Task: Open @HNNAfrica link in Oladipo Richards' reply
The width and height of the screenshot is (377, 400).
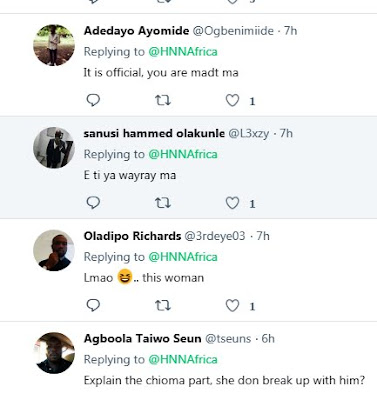Action: tap(183, 257)
